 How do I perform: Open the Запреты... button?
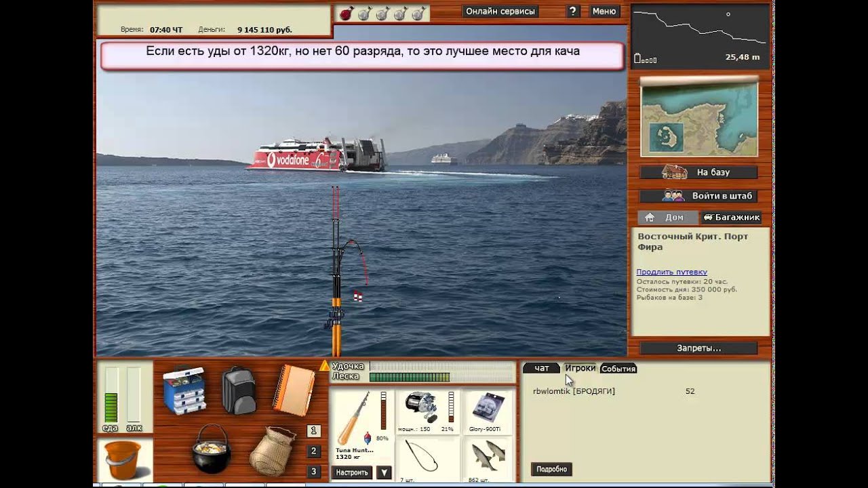[698, 348]
